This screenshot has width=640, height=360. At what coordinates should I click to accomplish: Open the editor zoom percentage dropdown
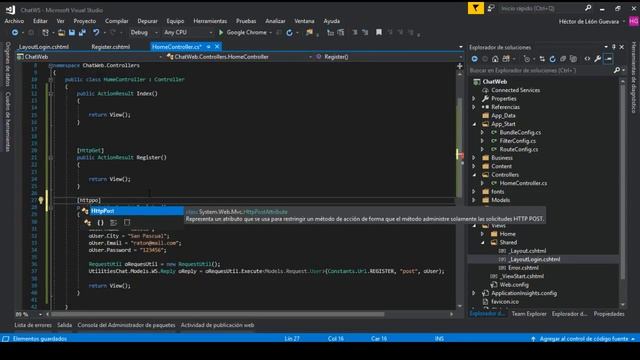pyautogui.click(x=40, y=314)
